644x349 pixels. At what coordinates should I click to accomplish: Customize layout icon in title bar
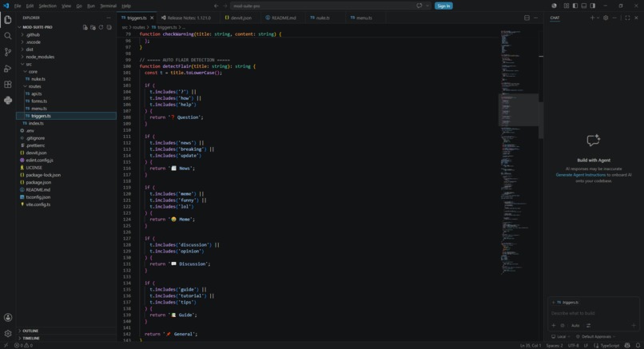click(566, 6)
